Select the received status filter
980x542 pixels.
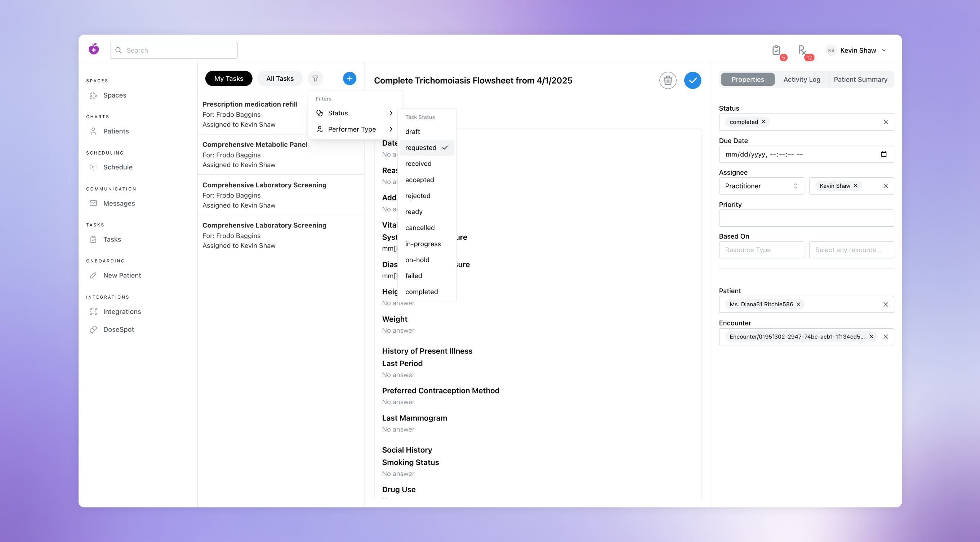tap(427, 164)
